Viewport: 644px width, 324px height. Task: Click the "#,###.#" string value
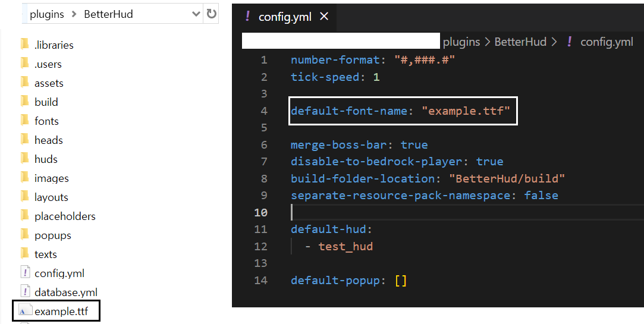pos(424,60)
